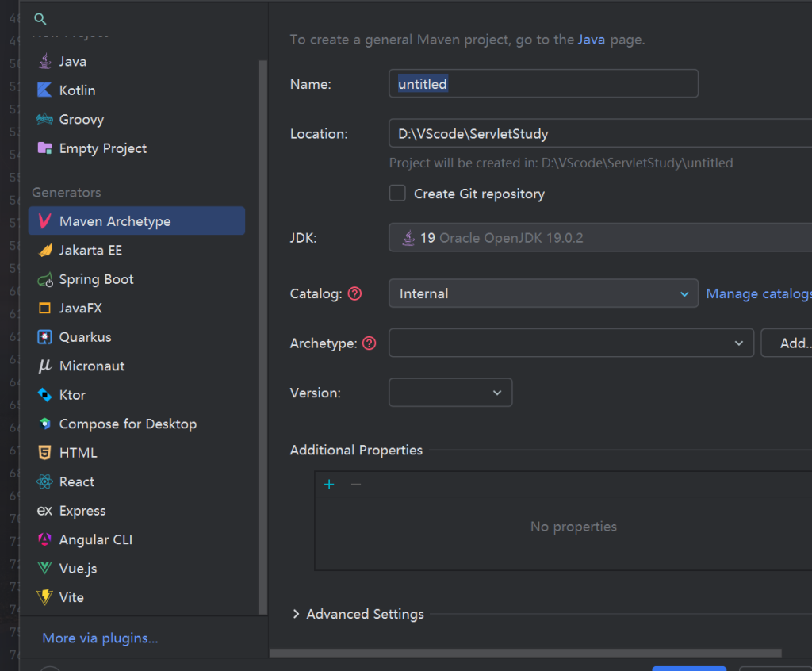Viewport: 812px width, 671px height.
Task: Open the Manage catalogs link
Action: coord(757,293)
